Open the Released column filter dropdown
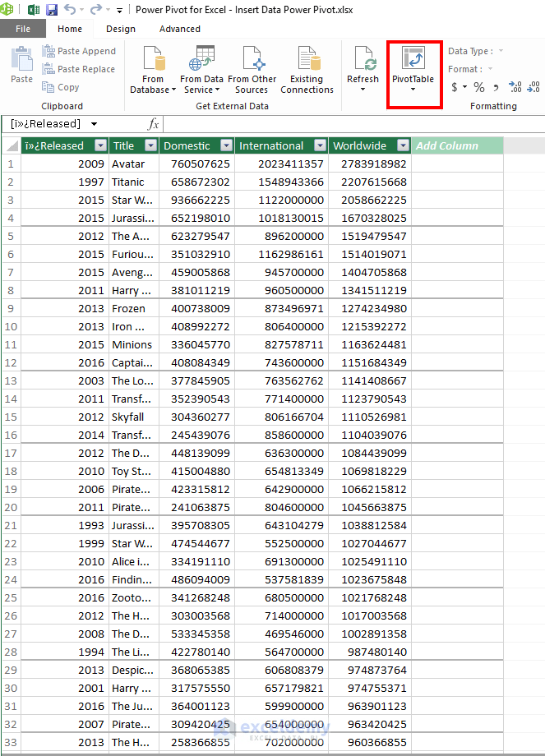This screenshot has height=756, width=545. (x=101, y=145)
